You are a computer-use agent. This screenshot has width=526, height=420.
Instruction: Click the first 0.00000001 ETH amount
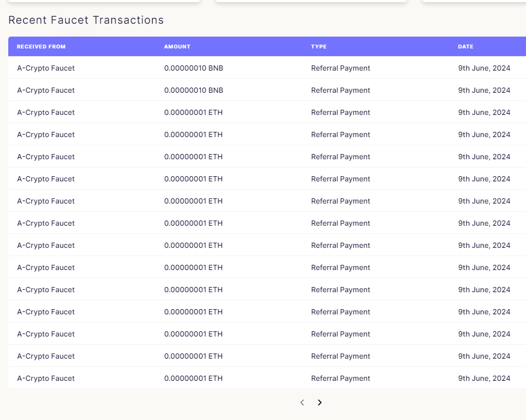coord(193,112)
